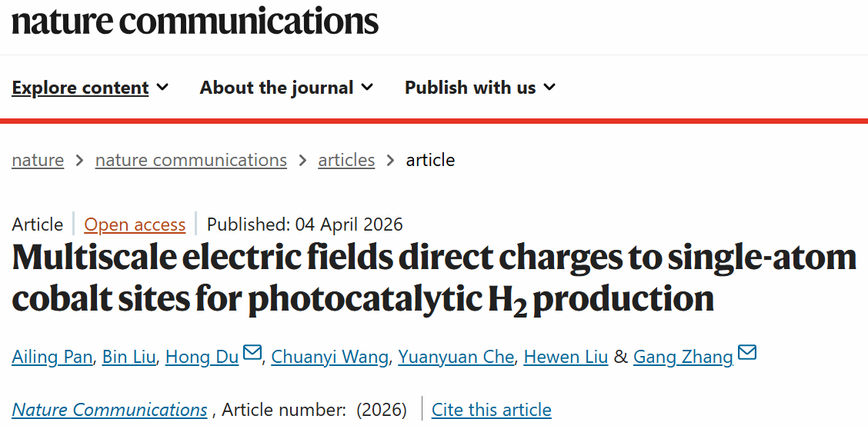View author Chuanyi Wang
Screen dimensions: 868x429
coord(331,357)
